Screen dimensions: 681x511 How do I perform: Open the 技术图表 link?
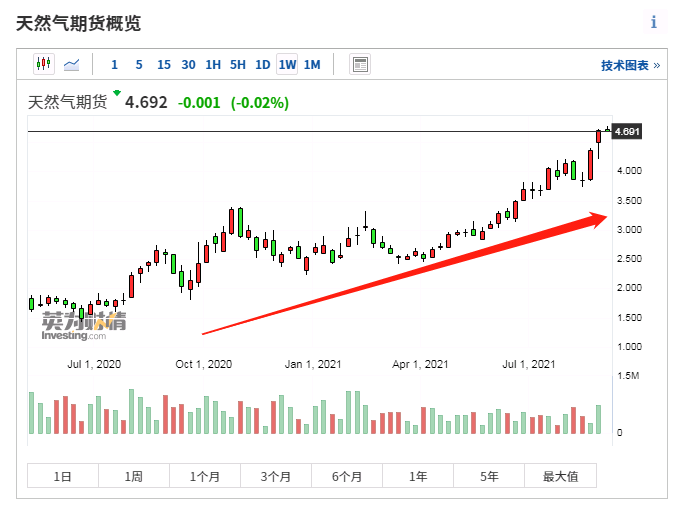(x=630, y=65)
